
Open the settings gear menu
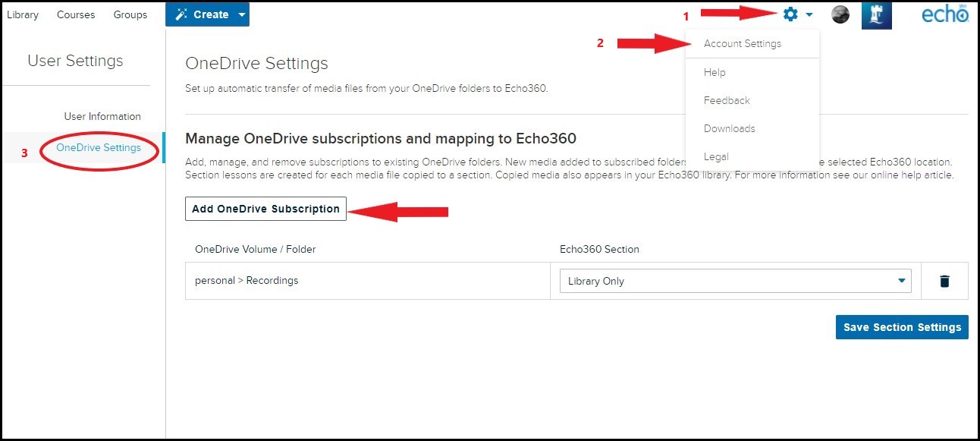click(x=797, y=14)
